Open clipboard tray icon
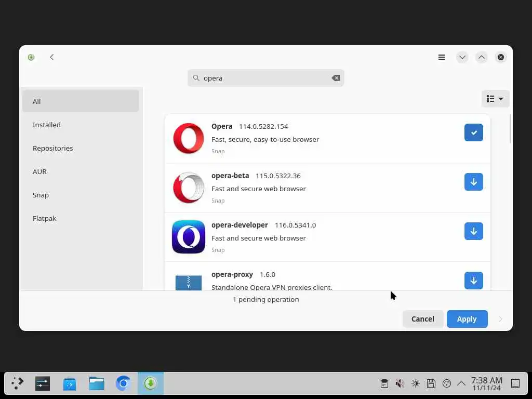The image size is (532, 399). coord(384,383)
